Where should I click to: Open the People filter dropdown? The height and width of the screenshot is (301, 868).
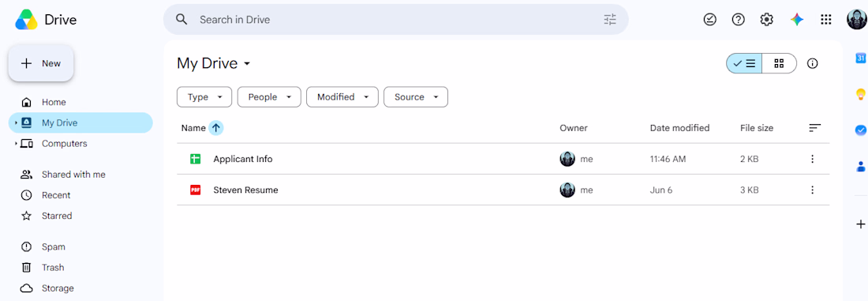269,97
